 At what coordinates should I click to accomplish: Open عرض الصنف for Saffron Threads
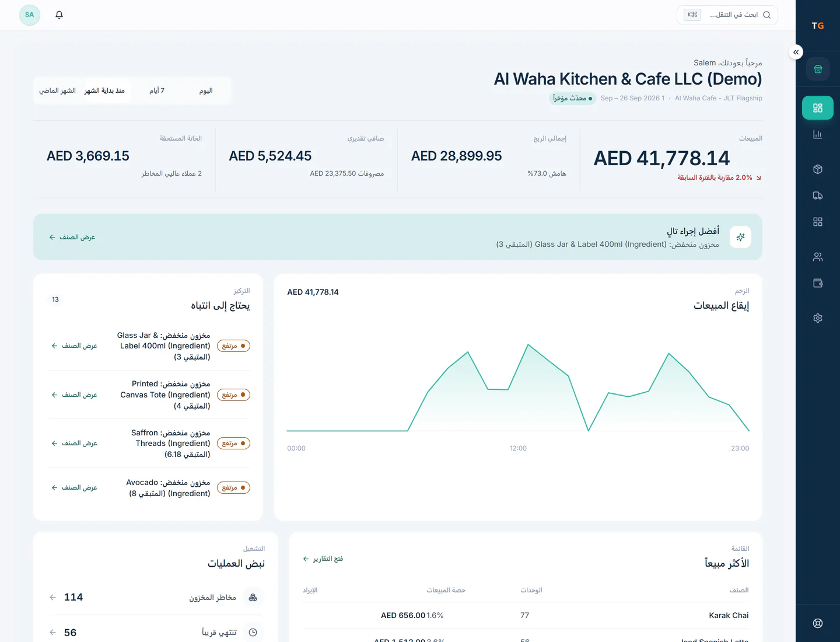click(74, 443)
